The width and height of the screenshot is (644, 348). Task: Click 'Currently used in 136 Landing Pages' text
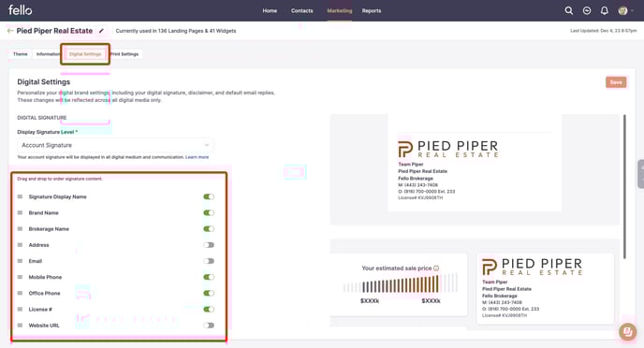pos(176,31)
